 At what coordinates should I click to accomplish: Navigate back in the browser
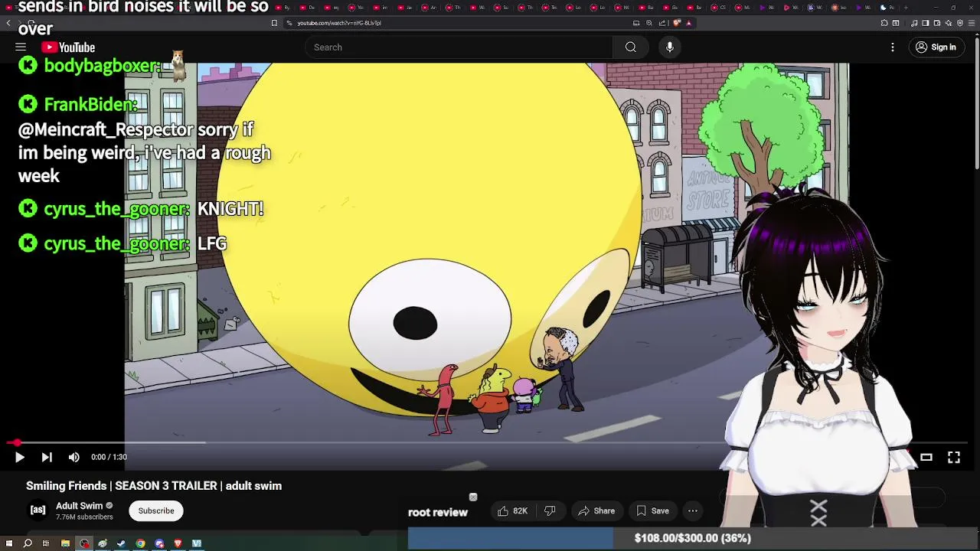pyautogui.click(x=8, y=23)
